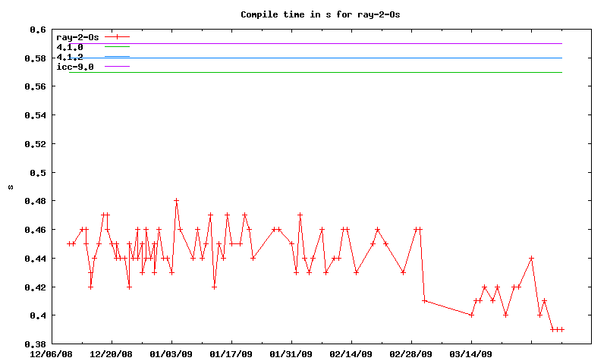Click the data point at 0.41 after 02/28/09 drop
607x364 pixels.
click(x=424, y=301)
